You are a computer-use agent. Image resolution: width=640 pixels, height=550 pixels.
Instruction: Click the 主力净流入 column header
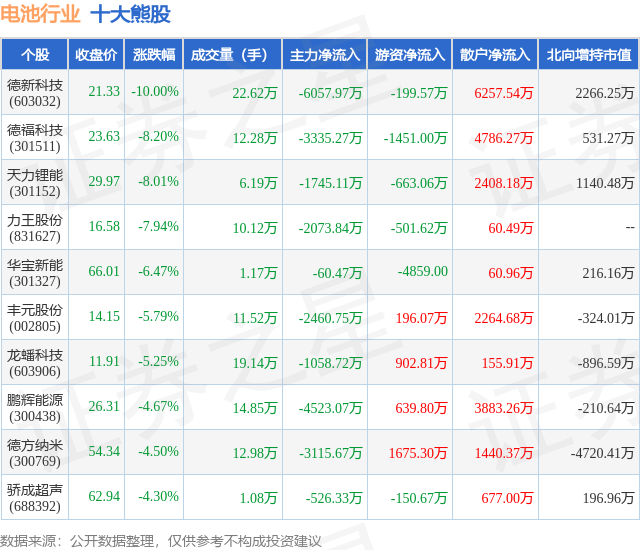click(x=325, y=55)
